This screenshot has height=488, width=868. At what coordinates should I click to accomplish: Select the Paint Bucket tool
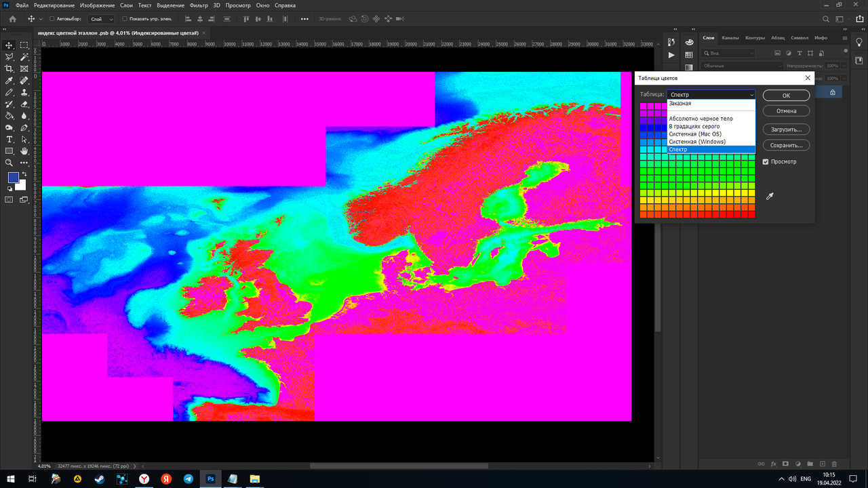(9, 116)
